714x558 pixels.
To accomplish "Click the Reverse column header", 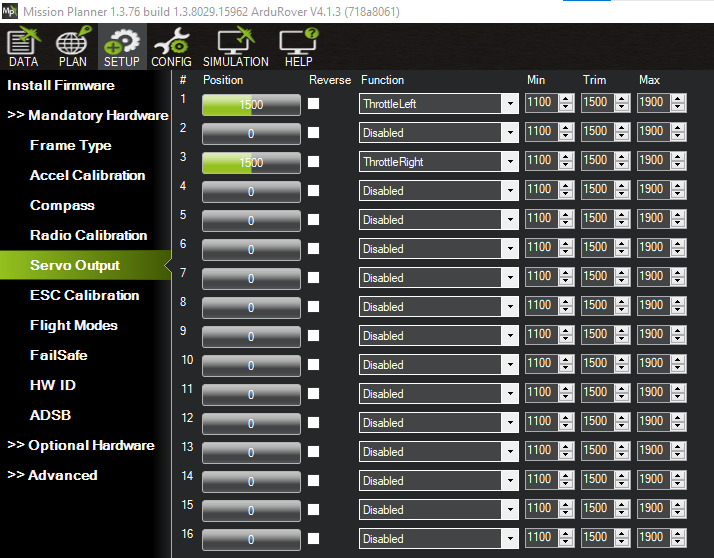I will pos(330,80).
